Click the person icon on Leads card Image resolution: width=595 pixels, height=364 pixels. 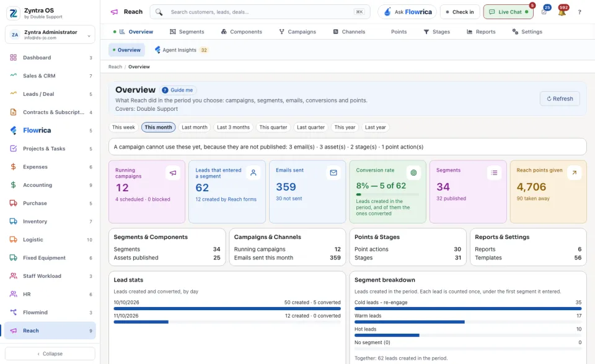[253, 173]
